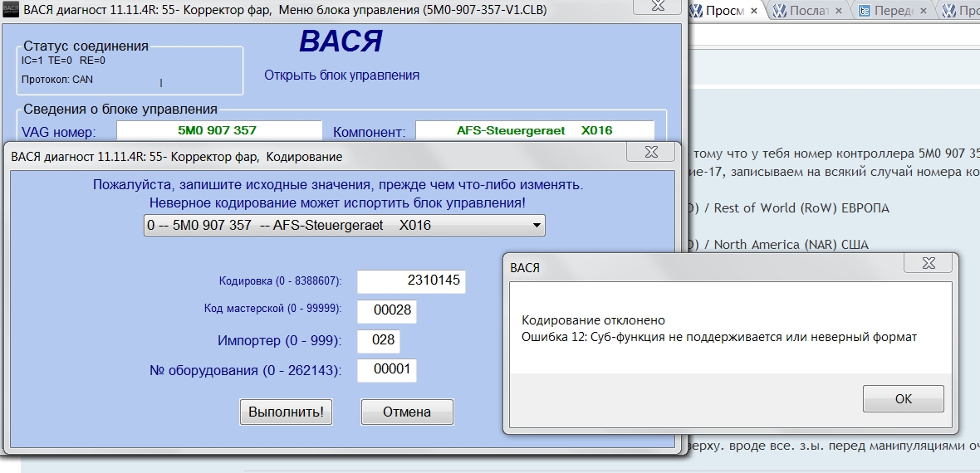Close the Послат browser tab
Viewport: 980px width, 473px height.
[838, 12]
